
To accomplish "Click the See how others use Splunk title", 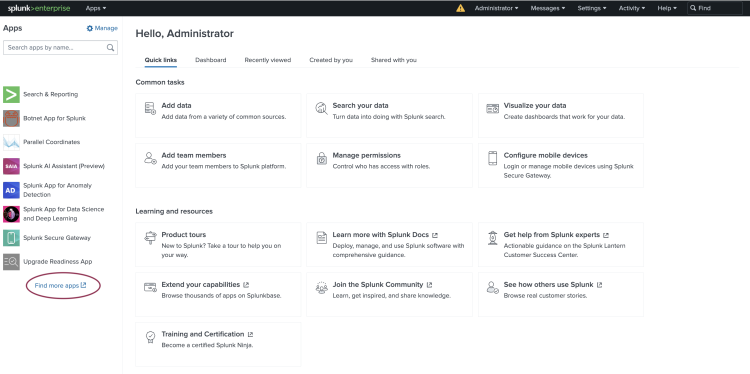I will [x=548, y=285].
